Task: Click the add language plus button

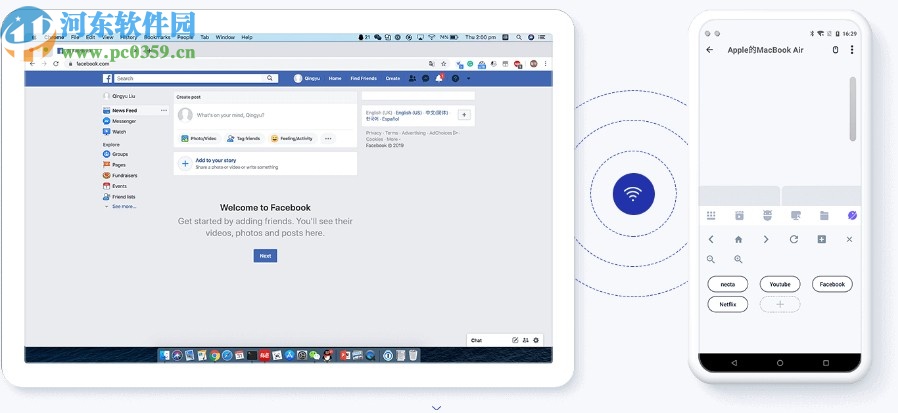Action: point(464,115)
